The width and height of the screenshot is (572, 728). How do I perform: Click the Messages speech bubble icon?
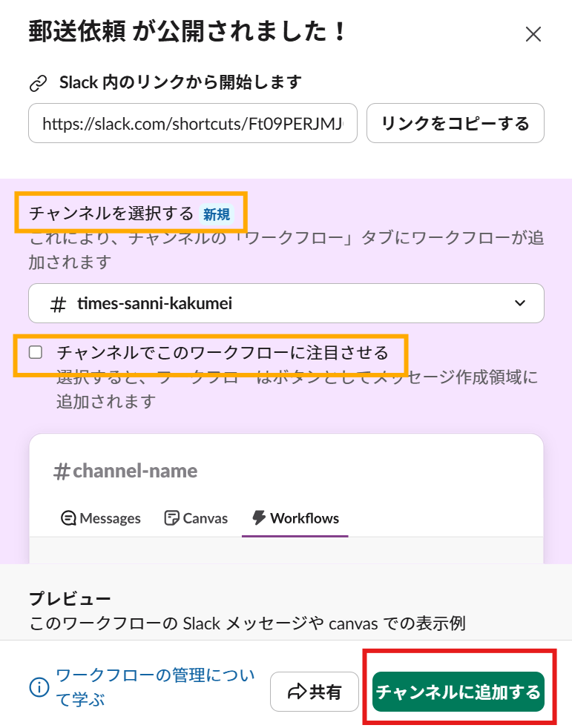pyautogui.click(x=68, y=518)
